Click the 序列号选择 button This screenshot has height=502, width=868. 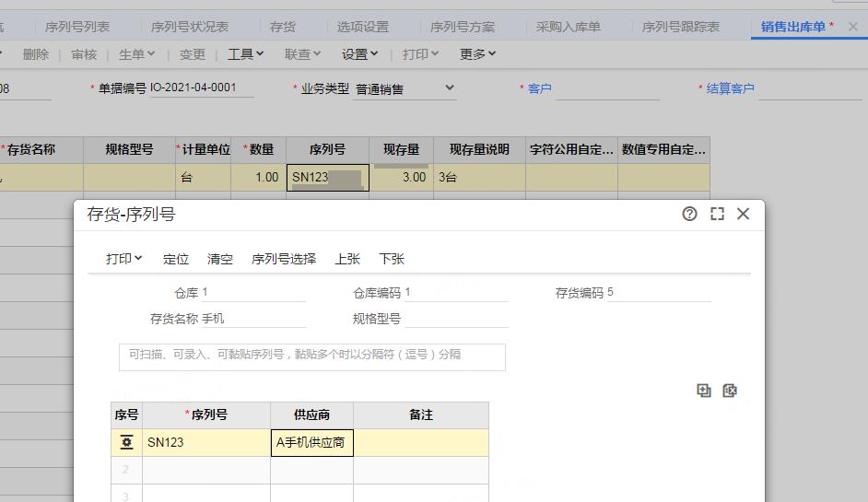click(x=284, y=259)
